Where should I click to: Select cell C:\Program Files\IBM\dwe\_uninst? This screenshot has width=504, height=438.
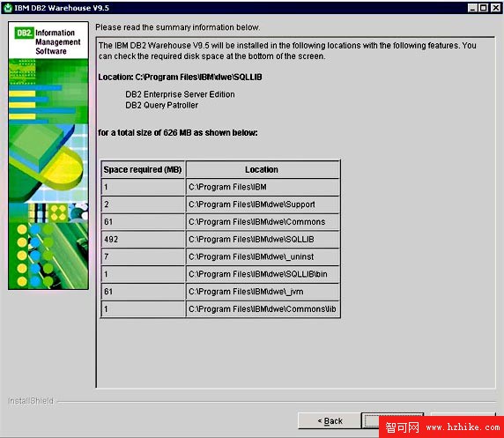(263, 256)
